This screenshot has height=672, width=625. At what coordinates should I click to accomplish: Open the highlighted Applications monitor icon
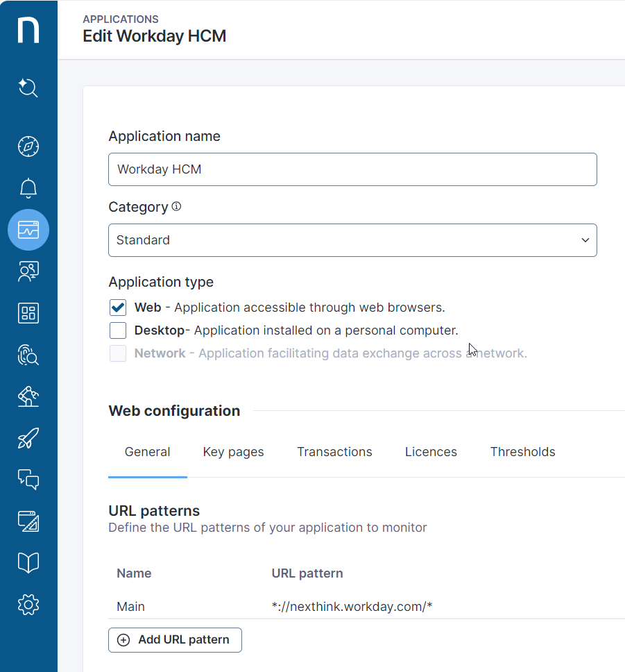(28, 230)
